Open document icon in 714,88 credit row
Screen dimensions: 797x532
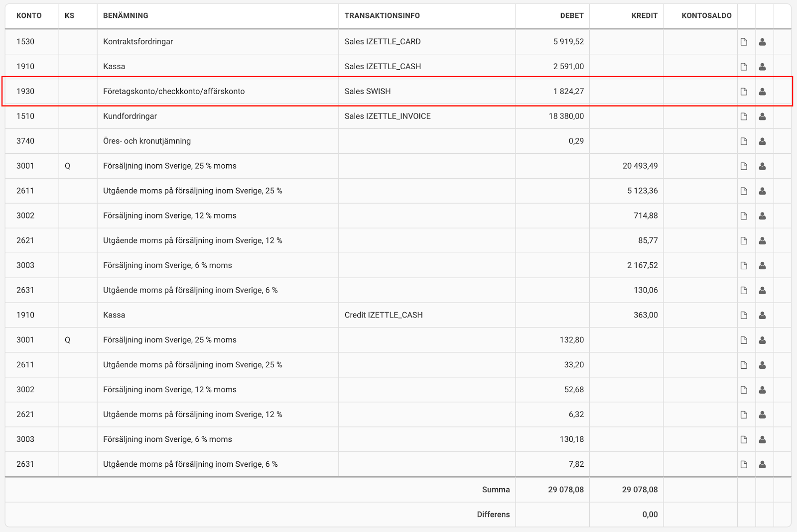744,216
